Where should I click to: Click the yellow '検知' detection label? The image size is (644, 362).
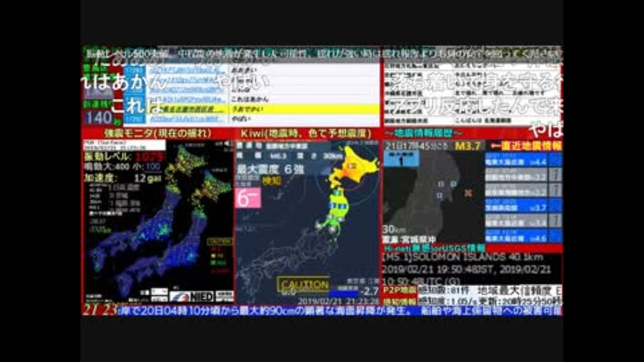(x=272, y=180)
